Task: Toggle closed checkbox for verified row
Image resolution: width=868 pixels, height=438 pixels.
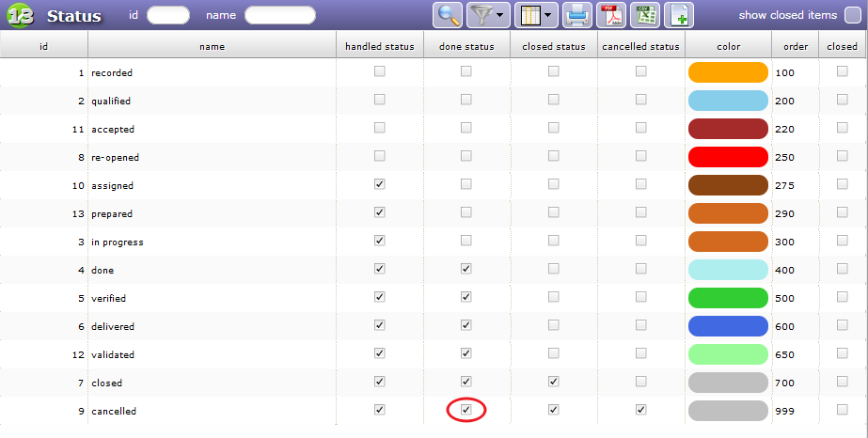Action: (842, 297)
